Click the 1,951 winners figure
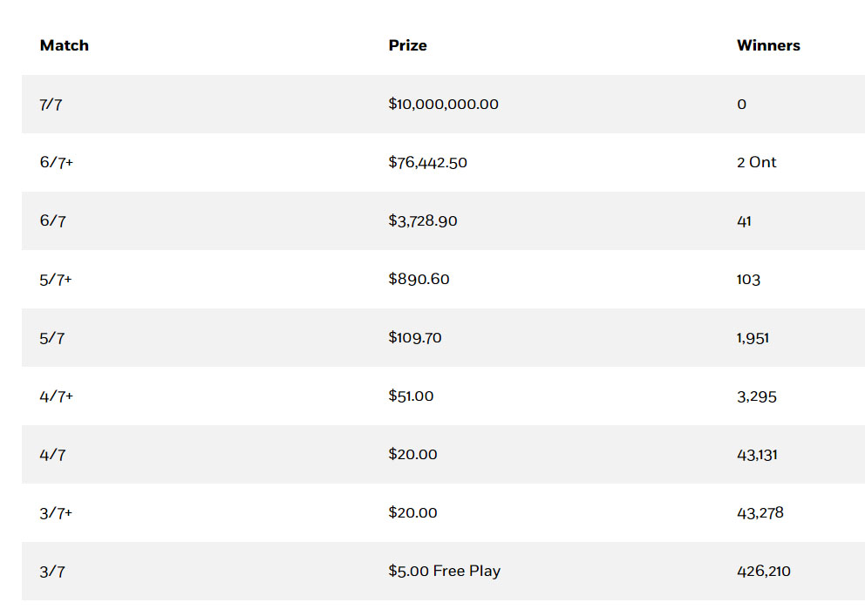 (x=753, y=338)
